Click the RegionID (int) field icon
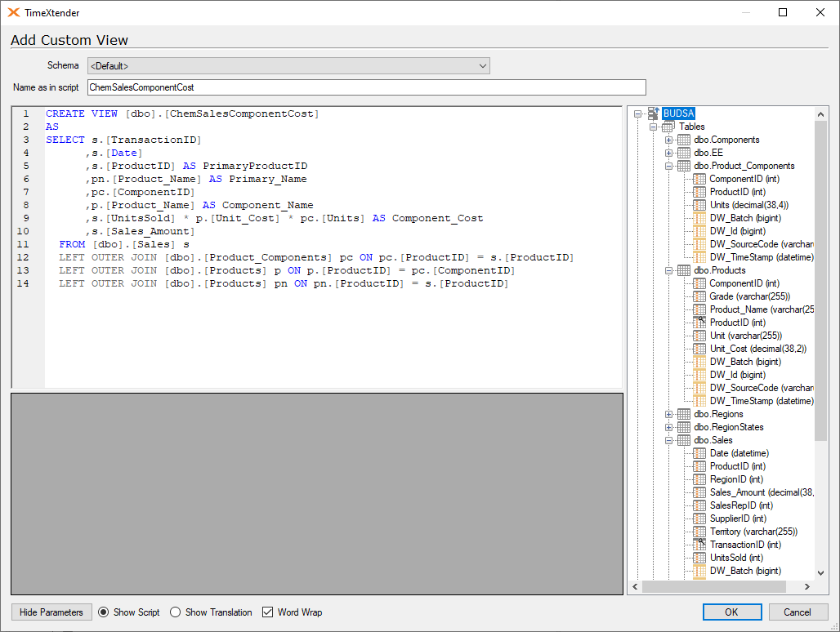The height and width of the screenshot is (632, 840). (x=699, y=479)
